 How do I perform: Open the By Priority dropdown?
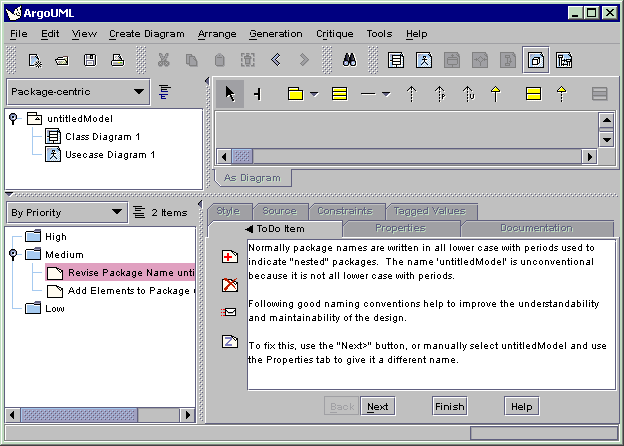(x=67, y=212)
